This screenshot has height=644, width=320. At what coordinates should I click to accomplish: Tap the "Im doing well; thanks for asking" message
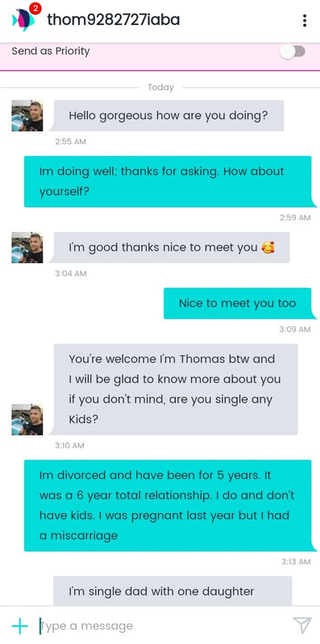(168, 182)
